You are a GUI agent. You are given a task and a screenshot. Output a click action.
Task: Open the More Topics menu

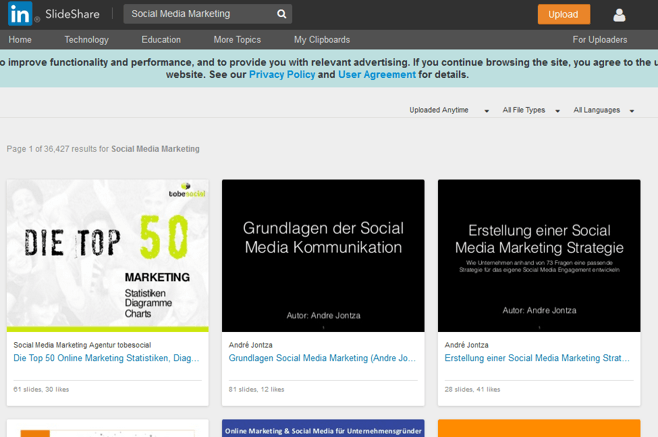pos(237,39)
